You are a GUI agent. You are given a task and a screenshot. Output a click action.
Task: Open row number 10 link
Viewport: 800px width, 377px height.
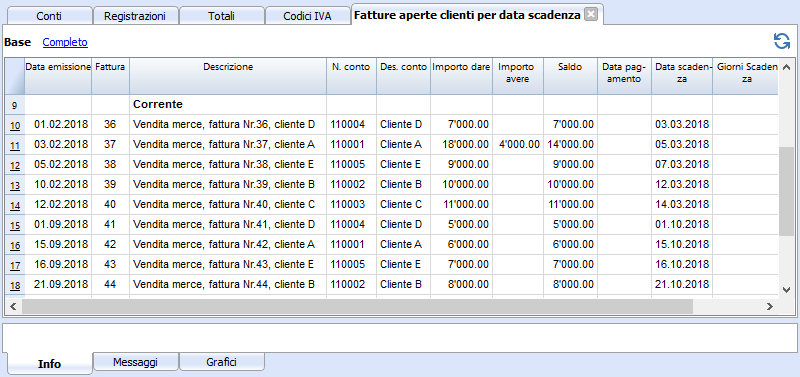coord(15,125)
